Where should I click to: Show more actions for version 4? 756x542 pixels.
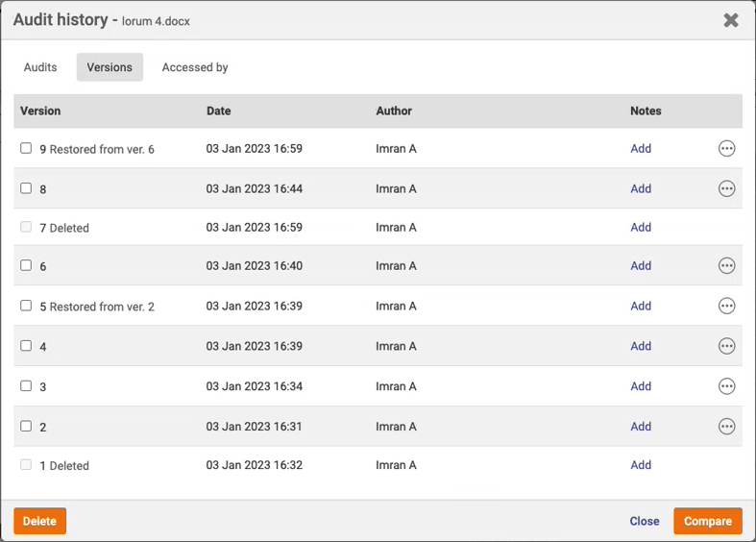point(726,346)
